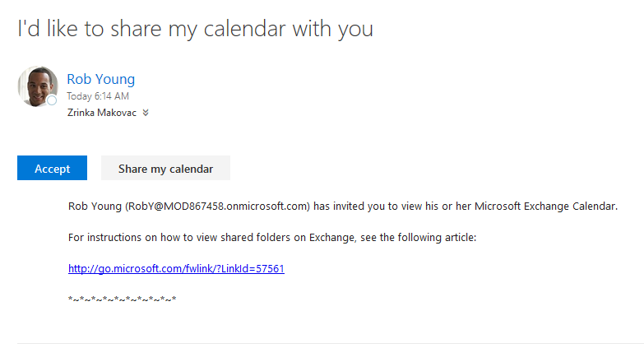Image resolution: width=644 pixels, height=362 pixels.
Task: Open Rob Young's profile photo
Action: tap(38, 86)
